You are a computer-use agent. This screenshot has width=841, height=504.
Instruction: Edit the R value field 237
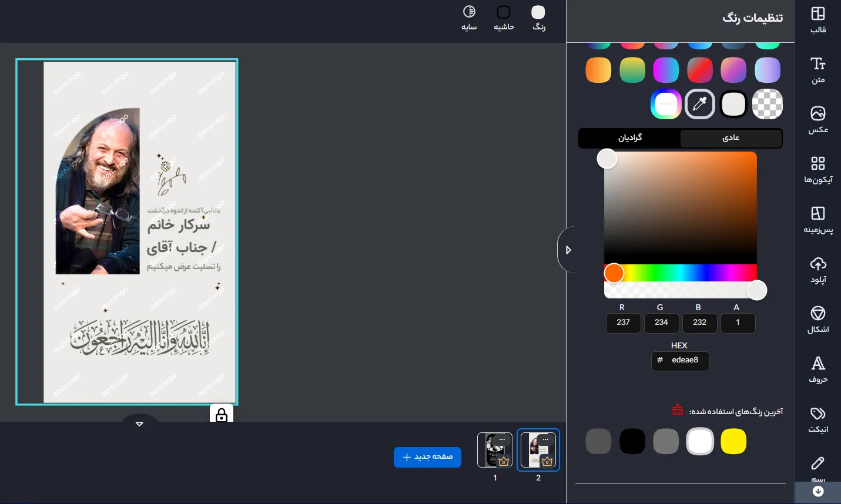pos(623,322)
